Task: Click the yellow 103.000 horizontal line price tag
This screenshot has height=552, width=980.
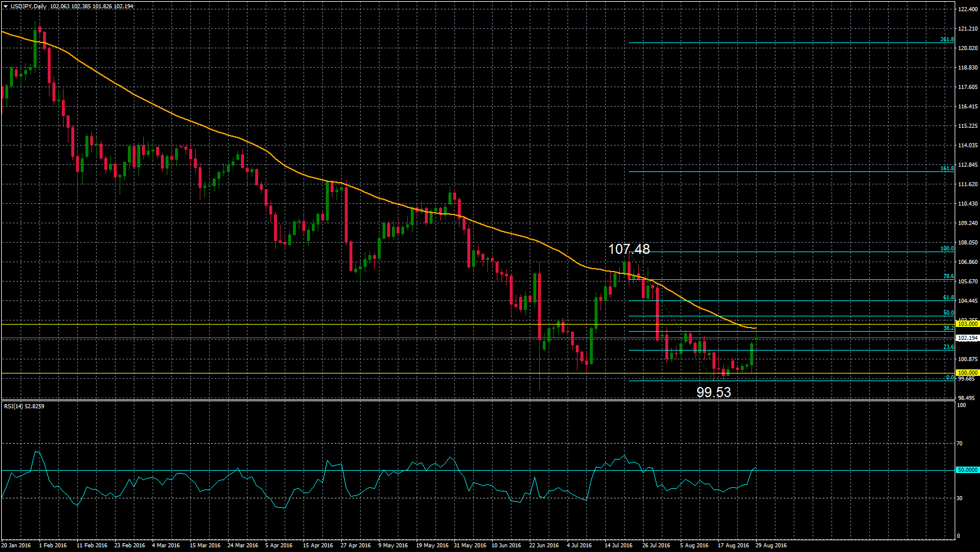Action: (968, 324)
